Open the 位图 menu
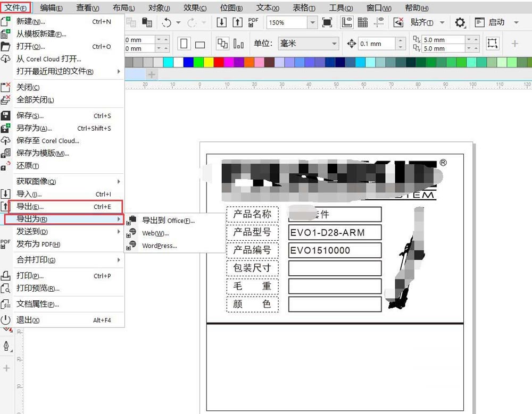Image resolution: width=532 pixels, height=414 pixels. point(231,7)
